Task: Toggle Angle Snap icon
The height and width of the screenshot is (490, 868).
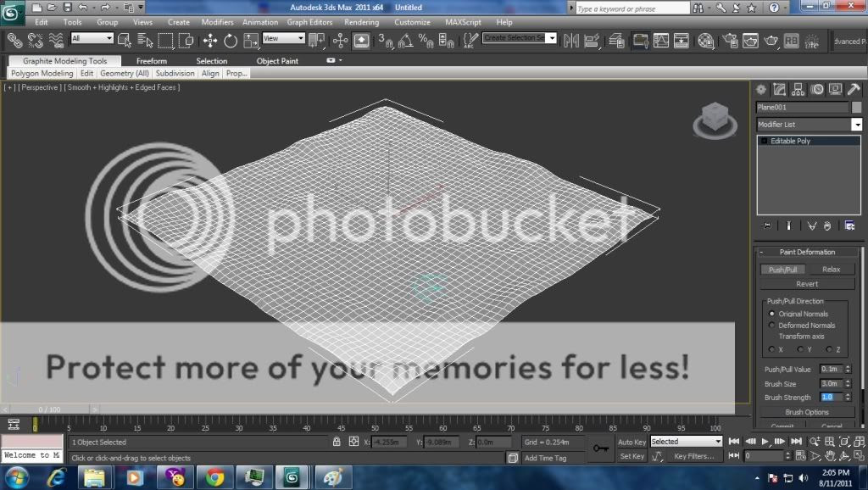Action: tap(405, 41)
